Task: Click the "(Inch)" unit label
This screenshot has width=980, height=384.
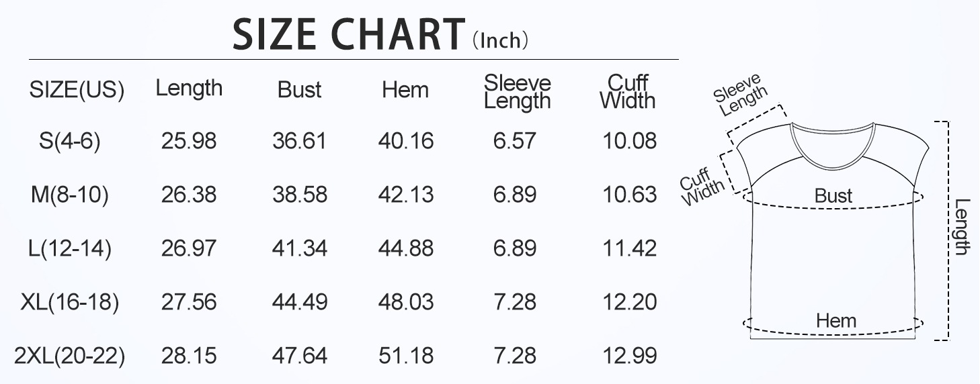Action: click(501, 40)
